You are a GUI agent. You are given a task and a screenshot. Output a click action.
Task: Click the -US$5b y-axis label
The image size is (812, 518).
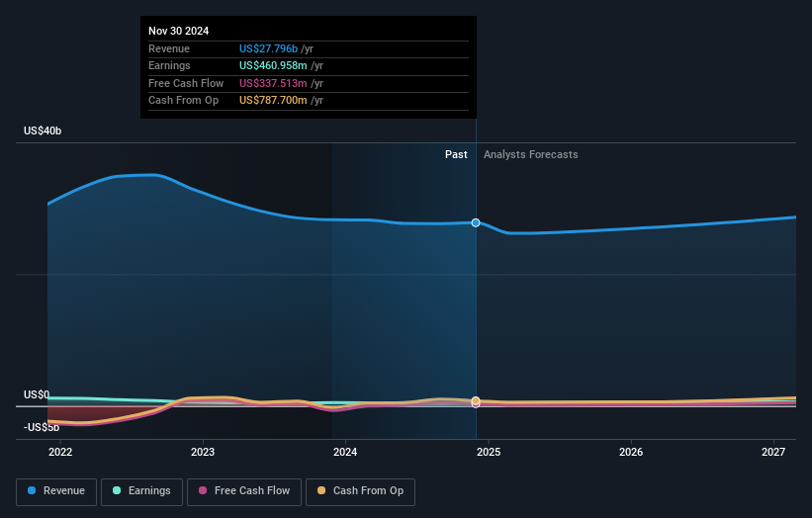point(42,427)
